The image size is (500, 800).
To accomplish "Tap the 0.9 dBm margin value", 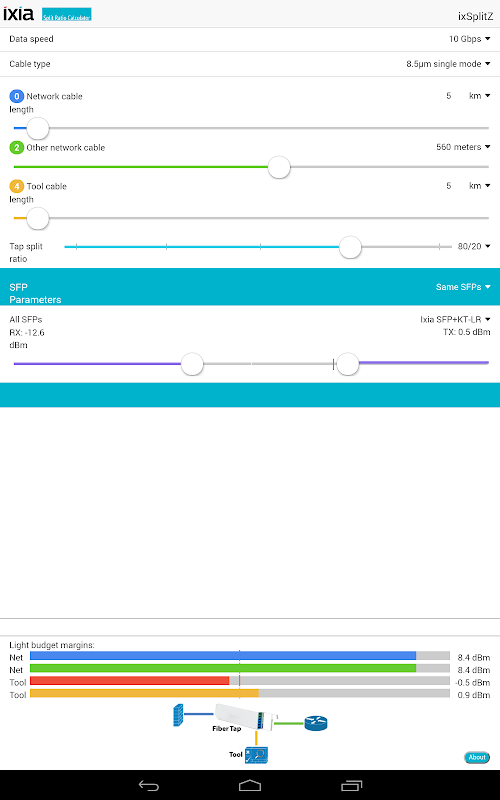I will coord(474,695).
